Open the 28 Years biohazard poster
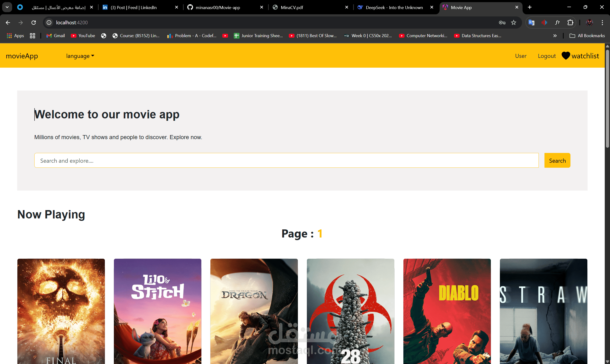 click(x=351, y=311)
